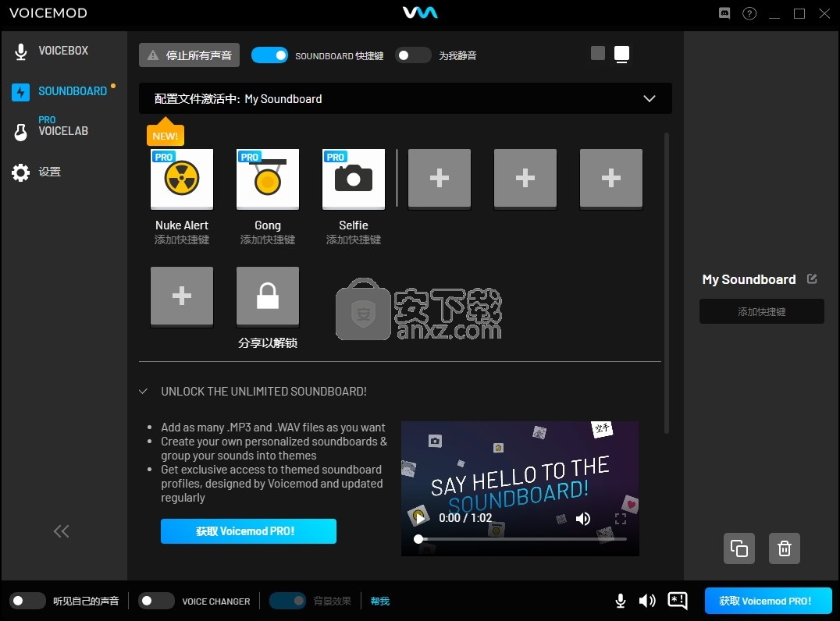Collapse the sidebar with double-chevron
This screenshot has height=621, width=840.
[61, 531]
